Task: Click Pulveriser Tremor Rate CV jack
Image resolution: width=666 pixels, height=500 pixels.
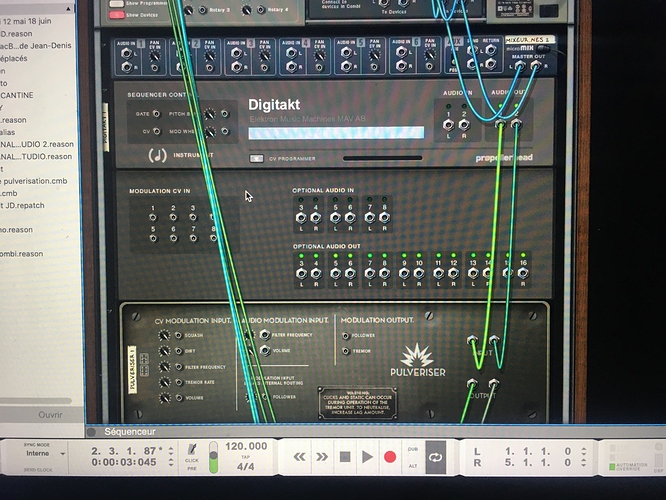Action: coord(179,382)
